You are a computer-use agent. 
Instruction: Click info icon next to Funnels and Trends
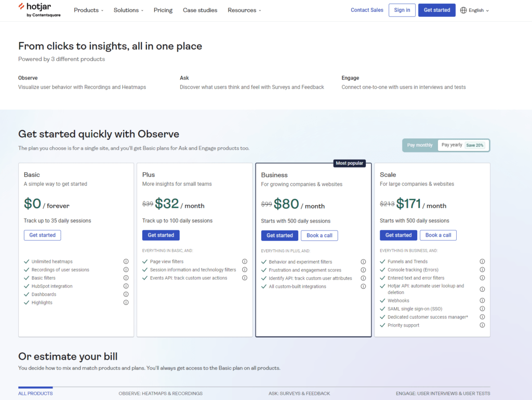(x=482, y=262)
